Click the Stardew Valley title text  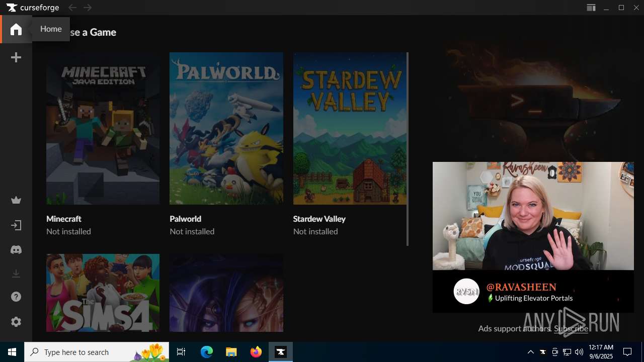[319, 219]
